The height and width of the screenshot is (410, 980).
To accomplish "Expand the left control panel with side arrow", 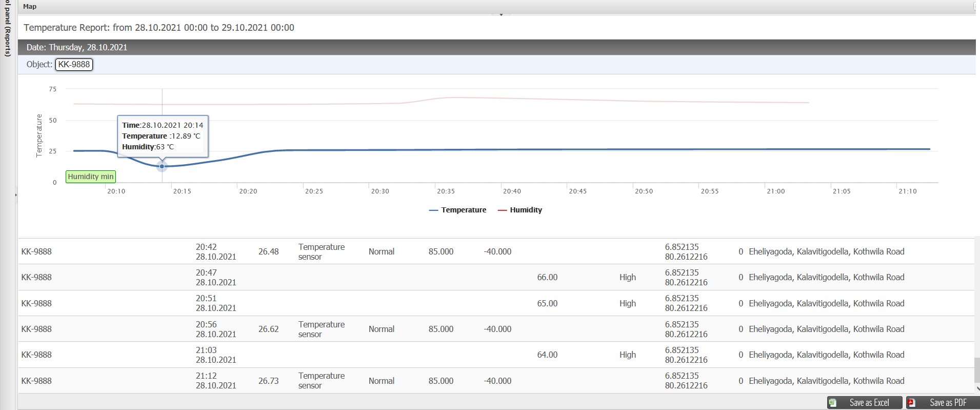I will point(16,195).
